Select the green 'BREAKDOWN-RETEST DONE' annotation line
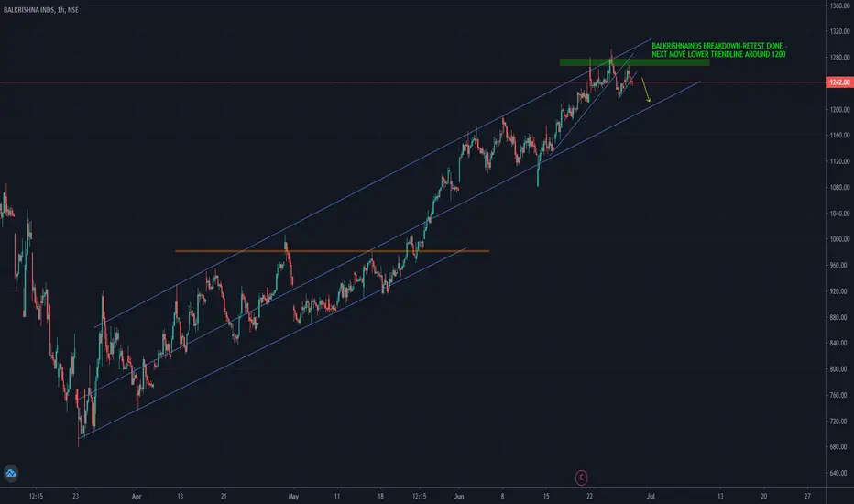 tap(719, 46)
